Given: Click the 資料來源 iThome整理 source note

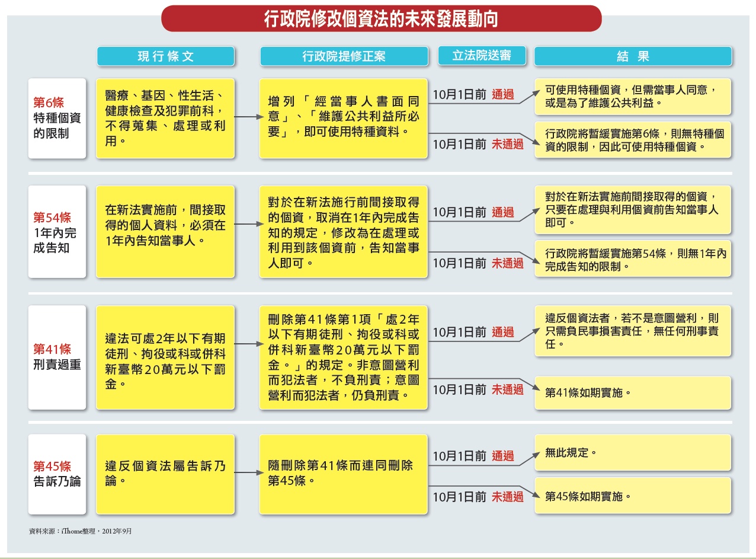Looking at the screenshot, I should point(80,531).
